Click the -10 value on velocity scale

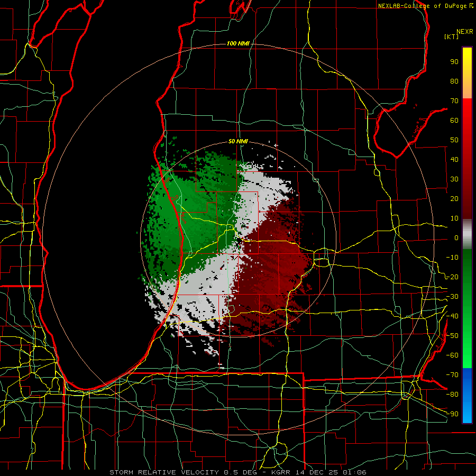pos(452,258)
